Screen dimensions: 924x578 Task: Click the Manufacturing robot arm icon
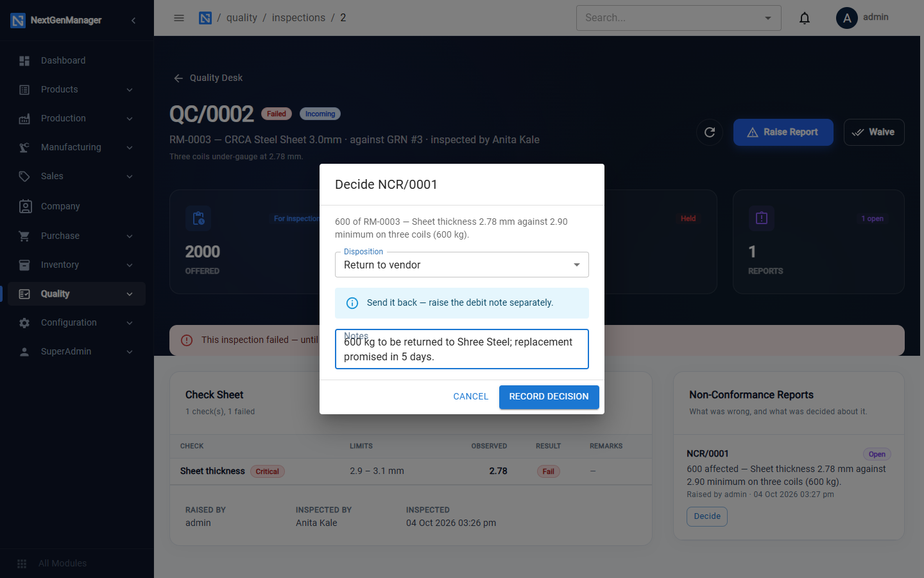tap(24, 148)
